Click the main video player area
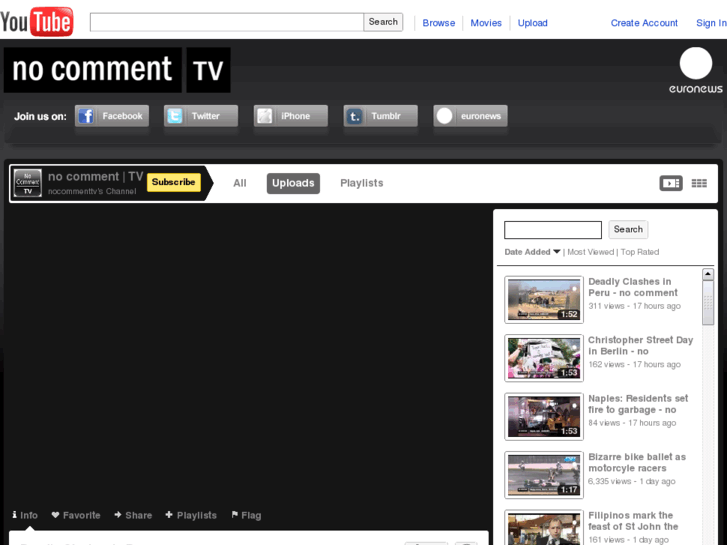727x545 pixels. pos(249,356)
